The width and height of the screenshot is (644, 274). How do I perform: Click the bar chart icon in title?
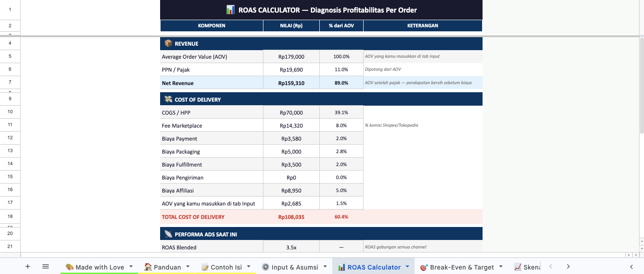[x=230, y=10]
